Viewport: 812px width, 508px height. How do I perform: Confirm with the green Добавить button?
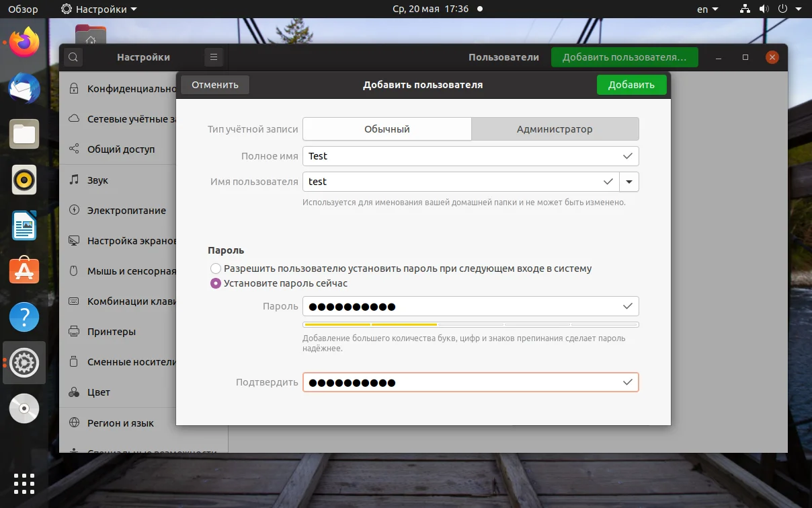pos(631,85)
